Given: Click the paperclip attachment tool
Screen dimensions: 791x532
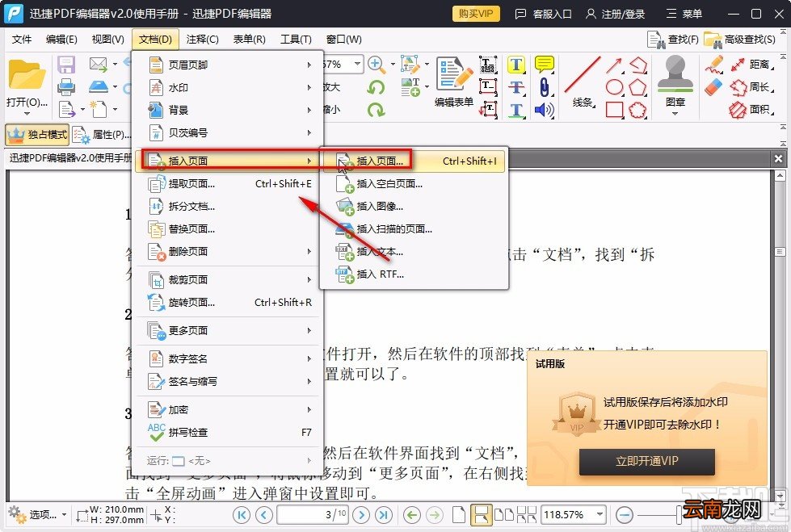Looking at the screenshot, I should point(544,87).
